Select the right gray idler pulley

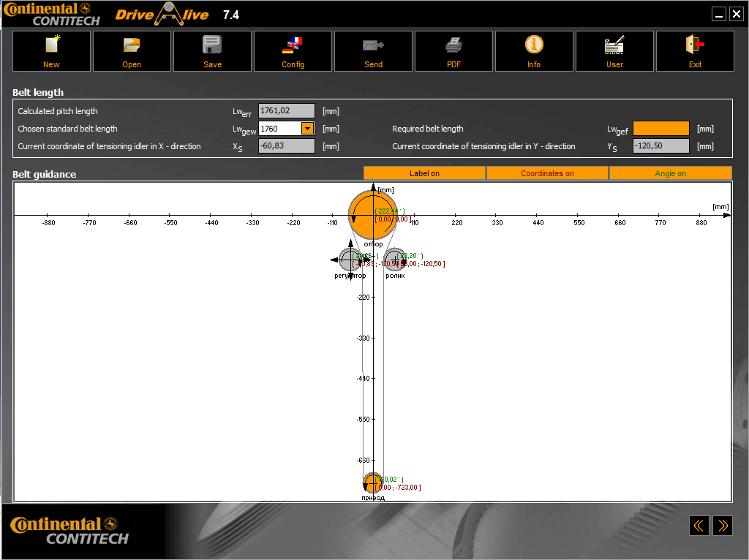tap(394, 259)
